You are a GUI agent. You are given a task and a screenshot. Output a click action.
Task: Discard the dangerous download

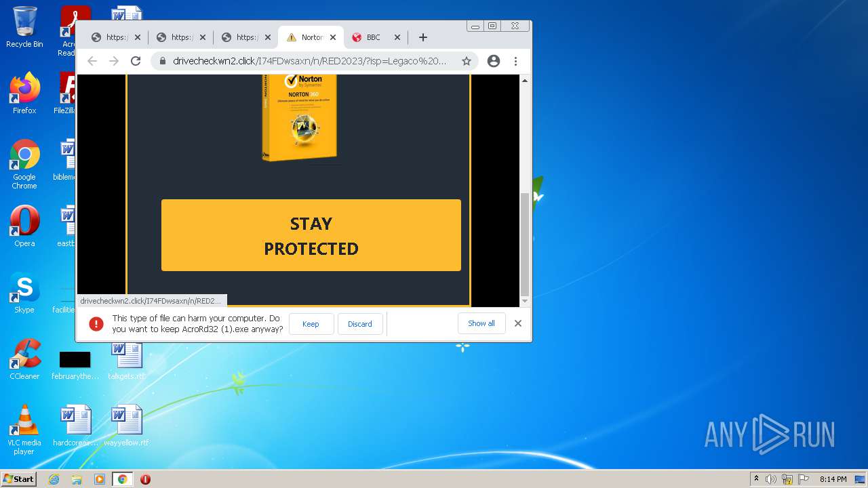tap(360, 324)
